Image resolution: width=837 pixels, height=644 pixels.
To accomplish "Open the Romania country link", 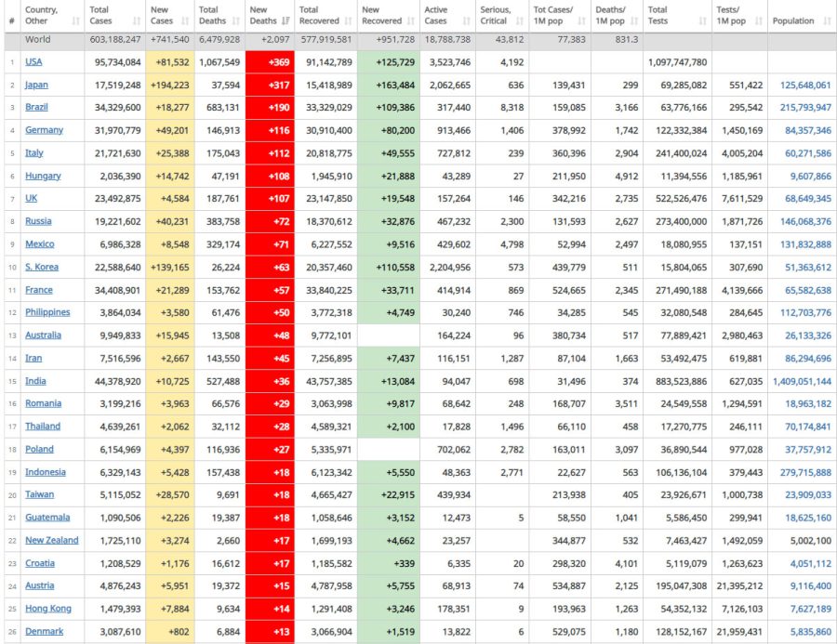I will coord(43,404).
